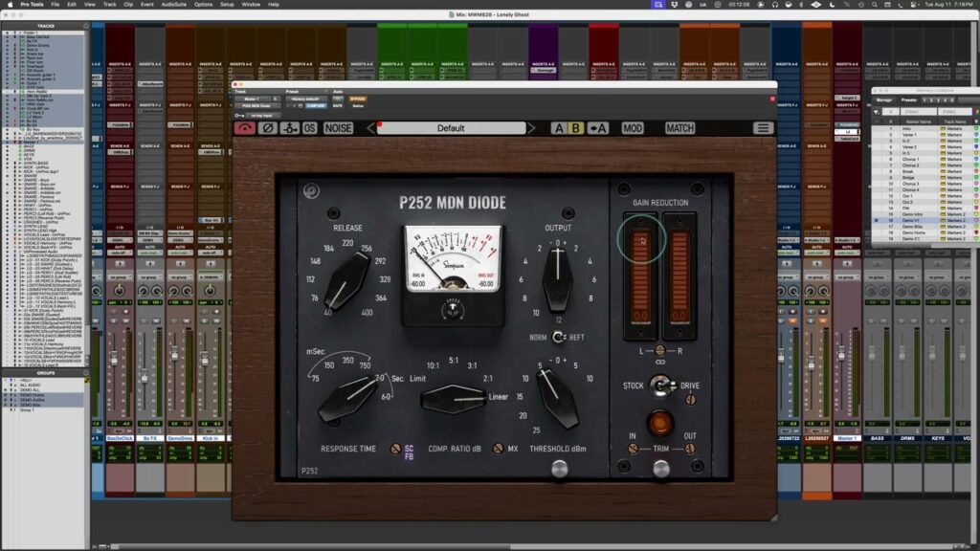Image resolution: width=980 pixels, height=551 pixels.
Task: Open the AudioSuite menu
Action: [x=174, y=5]
